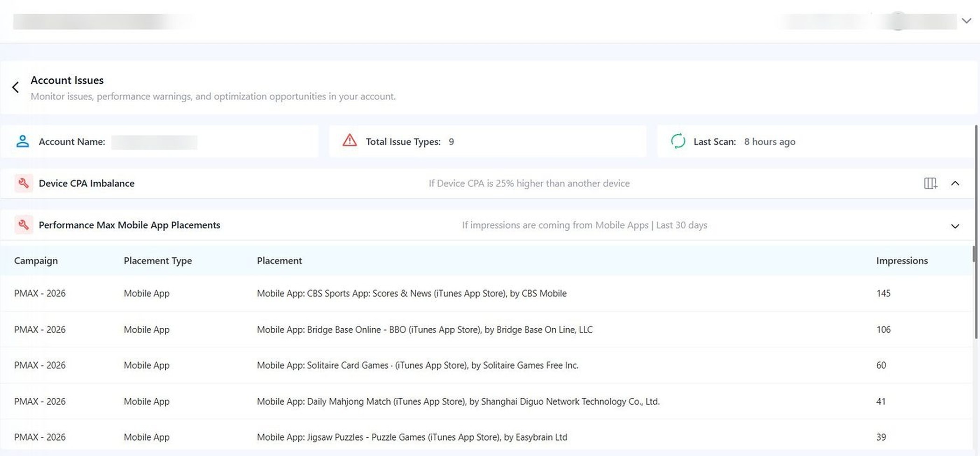Click the Device CPA Imbalance wrench icon
Viewport: 980px width, 456px height.
coord(23,183)
